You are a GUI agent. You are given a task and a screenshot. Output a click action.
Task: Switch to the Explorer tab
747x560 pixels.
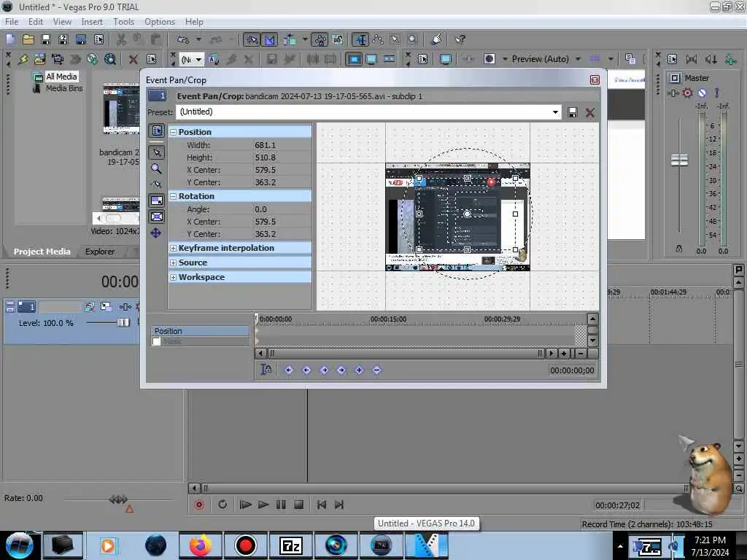click(99, 252)
